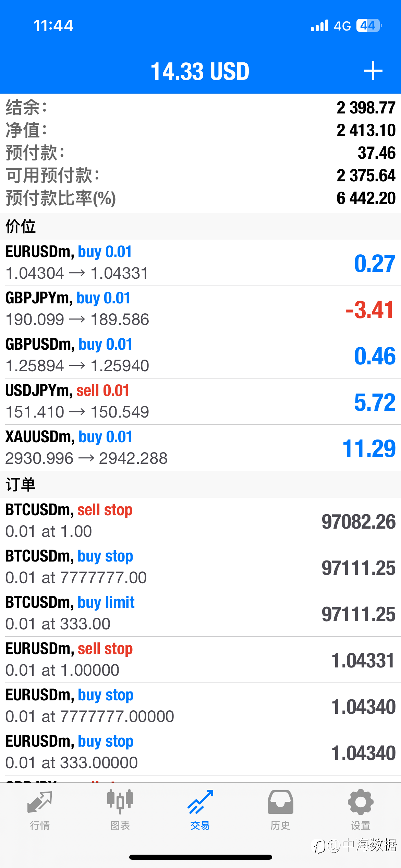Screen dimensions: 401x868
Task: Tap the 11.29 profit on XAUUSDm
Action: click(369, 448)
